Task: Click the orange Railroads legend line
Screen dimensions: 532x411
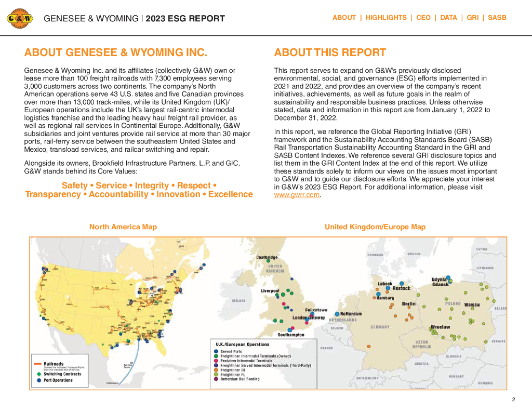Action: (37, 364)
